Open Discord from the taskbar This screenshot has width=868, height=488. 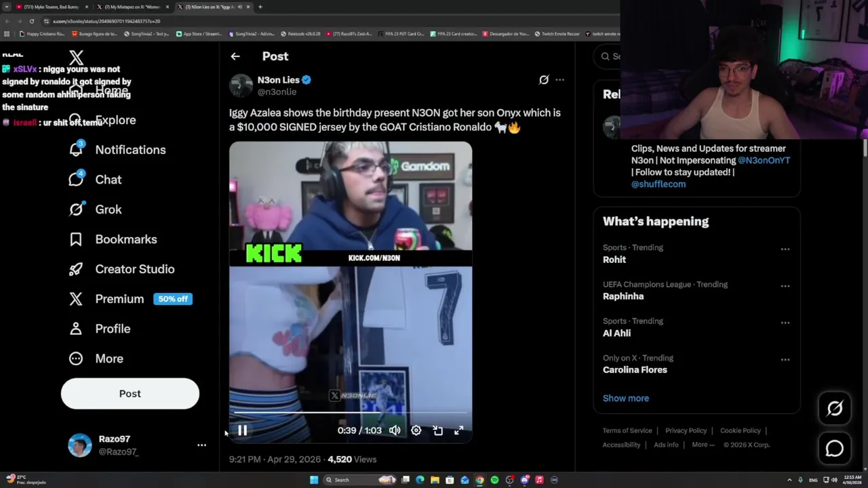(524, 480)
